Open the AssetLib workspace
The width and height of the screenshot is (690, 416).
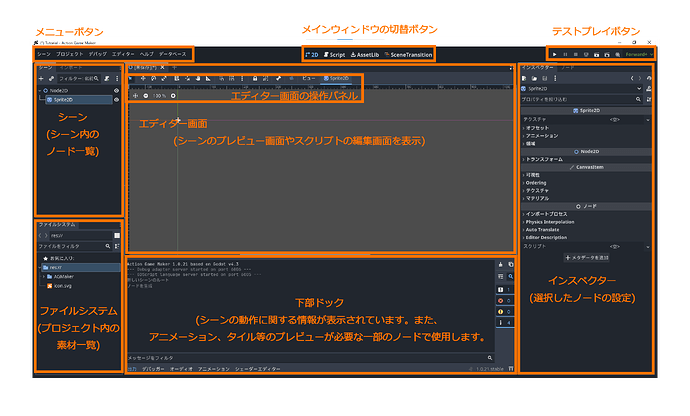click(x=365, y=55)
